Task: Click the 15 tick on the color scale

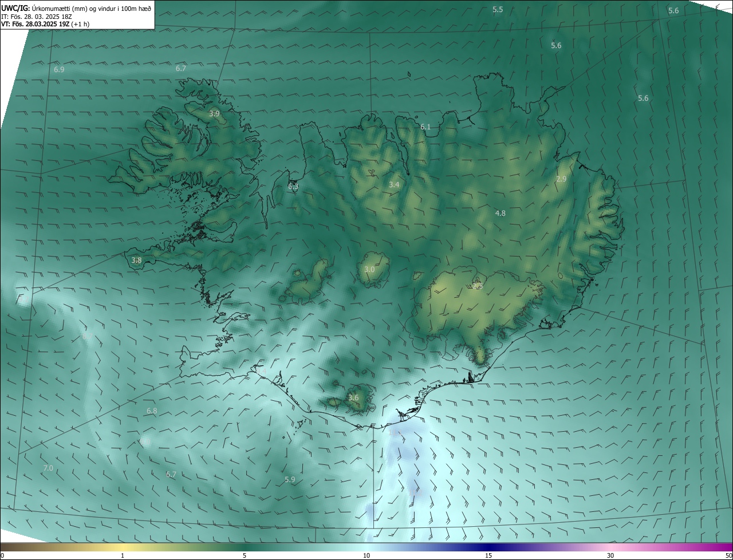Action: 488,555
